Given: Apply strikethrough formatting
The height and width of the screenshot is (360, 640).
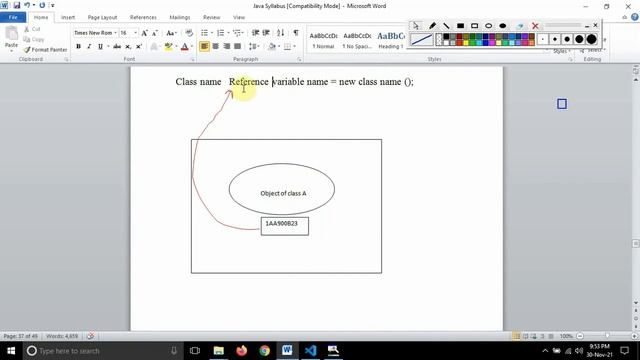Looking at the screenshot, I should [x=117, y=47].
